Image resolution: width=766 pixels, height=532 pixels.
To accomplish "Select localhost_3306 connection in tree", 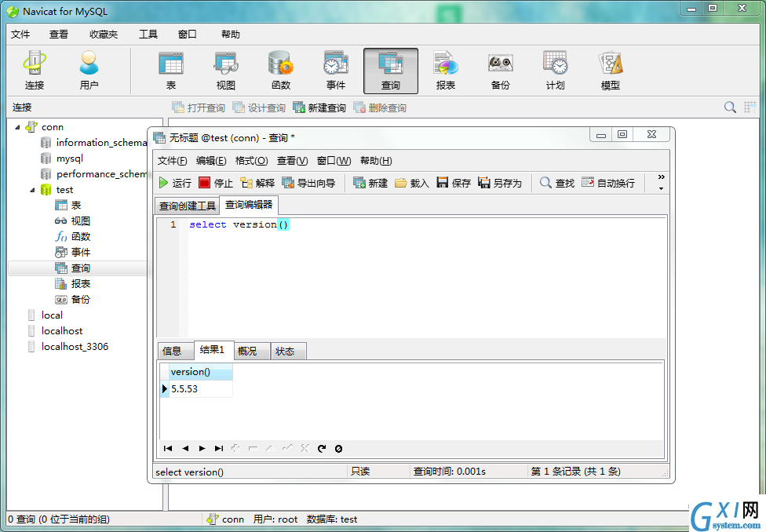I will pos(67,346).
